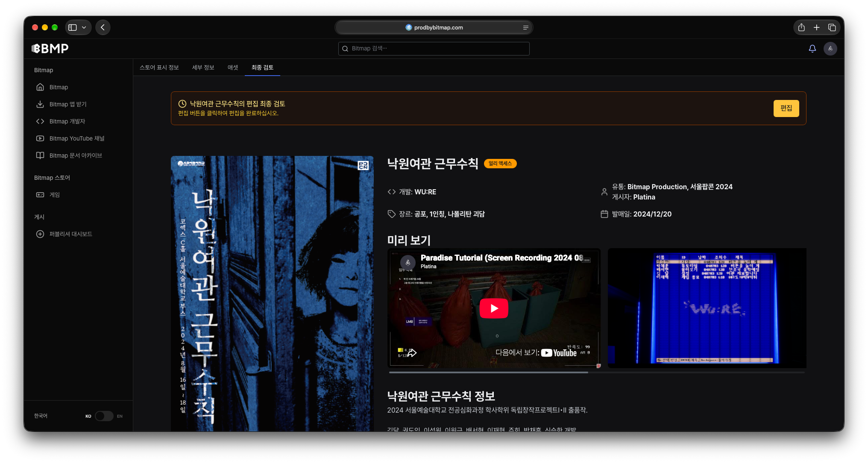868x463 pixels.
Task: Click genre text 공포, 1인칭, 나폴리탄 괴담
Action: pyautogui.click(x=449, y=214)
